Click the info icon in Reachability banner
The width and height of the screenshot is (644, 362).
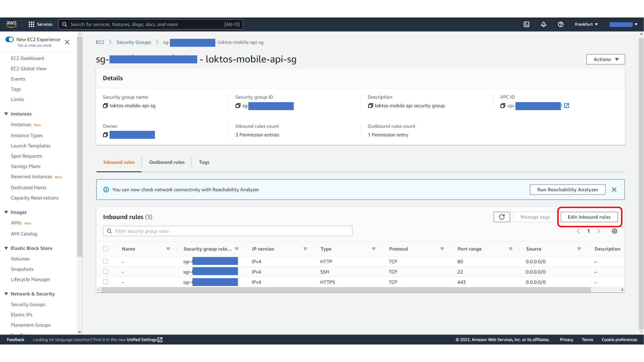tap(106, 189)
